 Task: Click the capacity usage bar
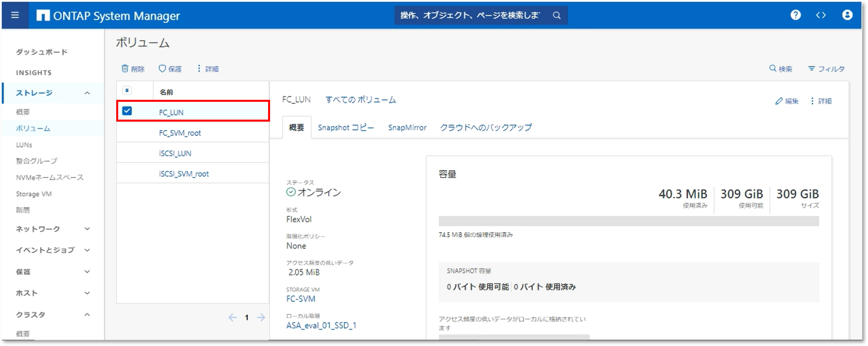pos(629,221)
